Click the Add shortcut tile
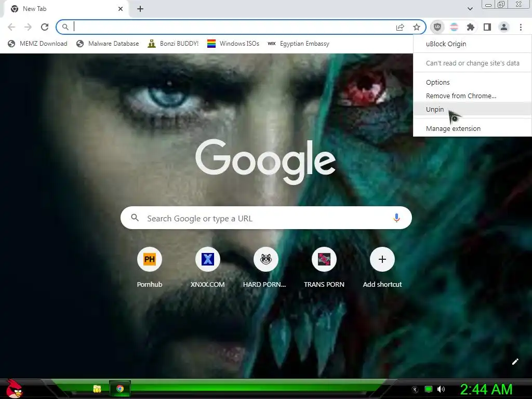532x399 pixels. click(x=382, y=268)
